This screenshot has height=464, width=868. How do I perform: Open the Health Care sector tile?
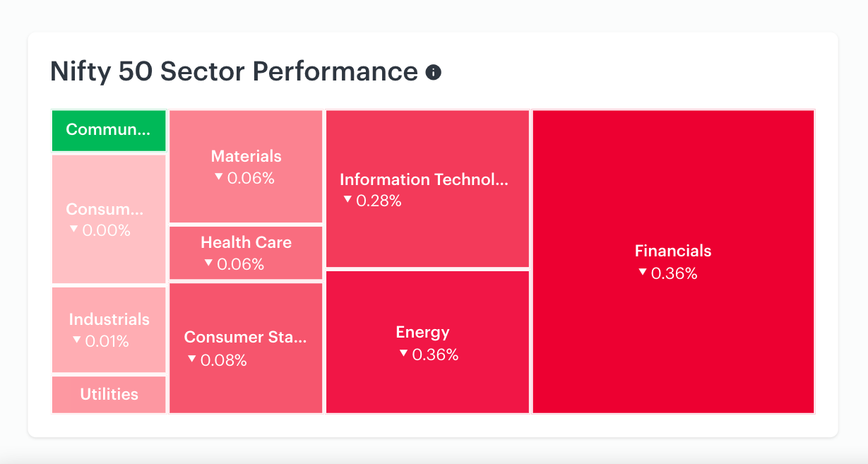[x=246, y=253]
